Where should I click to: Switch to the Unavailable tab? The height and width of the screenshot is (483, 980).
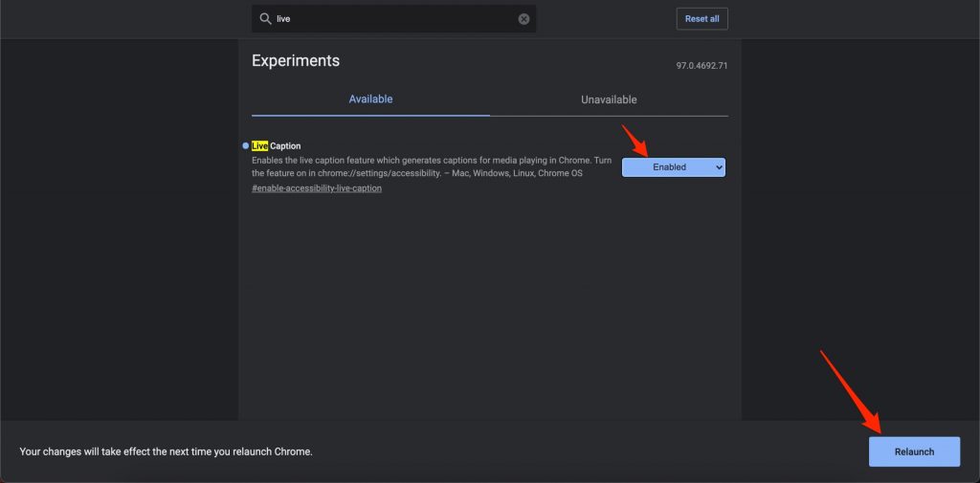pyautogui.click(x=609, y=99)
